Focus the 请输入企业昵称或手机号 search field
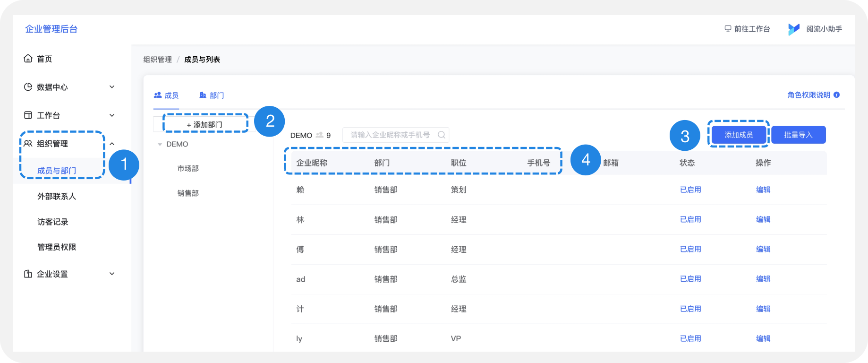This screenshot has height=363, width=868. click(x=396, y=135)
